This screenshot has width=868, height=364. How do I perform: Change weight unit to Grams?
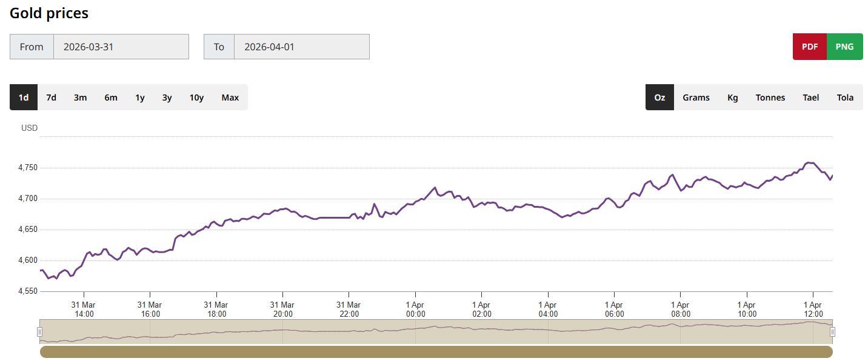[696, 98]
